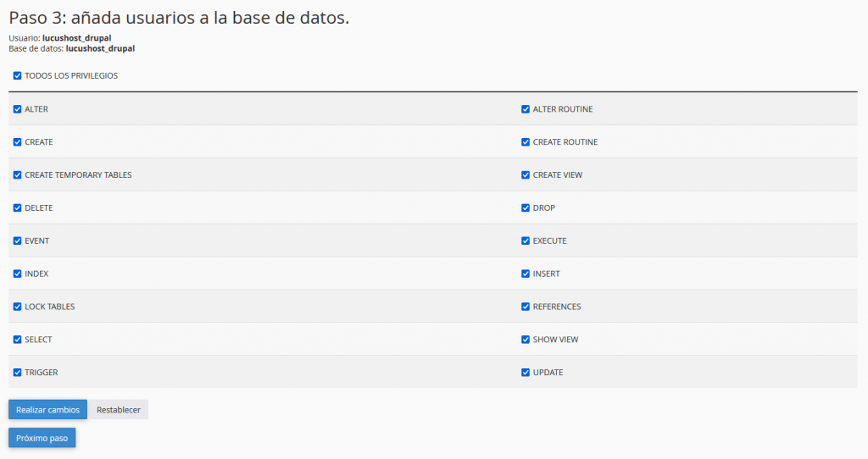Uncheck the DROP privilege
This screenshot has width=868, height=459.
(x=526, y=208)
